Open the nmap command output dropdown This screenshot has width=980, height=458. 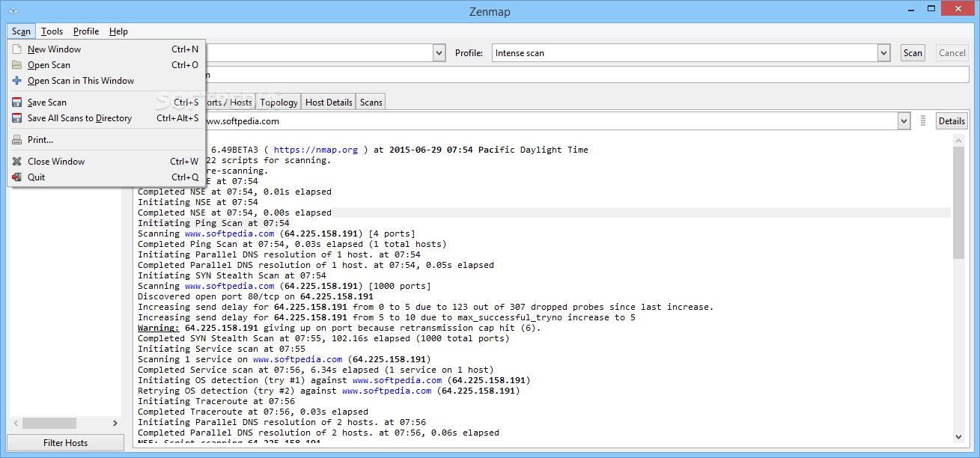(x=903, y=120)
